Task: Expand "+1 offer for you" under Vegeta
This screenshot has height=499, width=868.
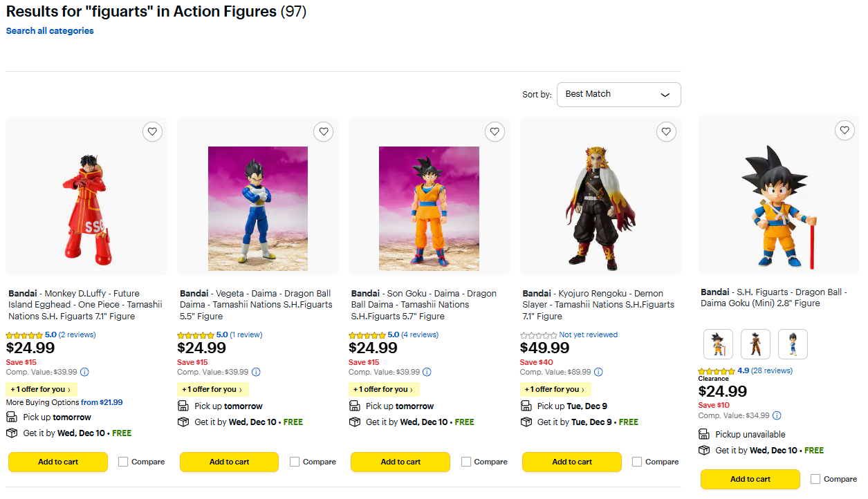Action: click(212, 389)
